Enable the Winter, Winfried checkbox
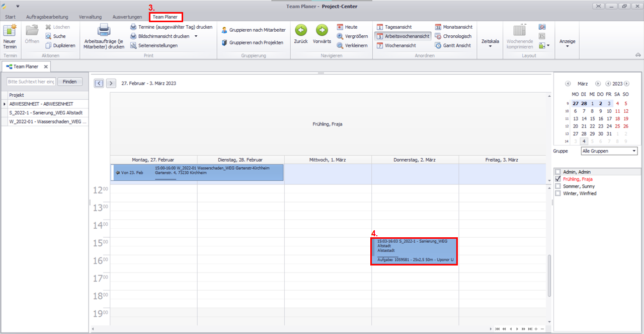Image resolution: width=644 pixels, height=334 pixels. [x=557, y=193]
